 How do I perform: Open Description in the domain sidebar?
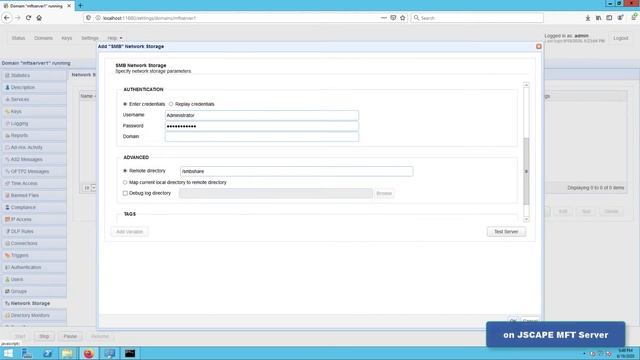pyautogui.click(x=33, y=87)
